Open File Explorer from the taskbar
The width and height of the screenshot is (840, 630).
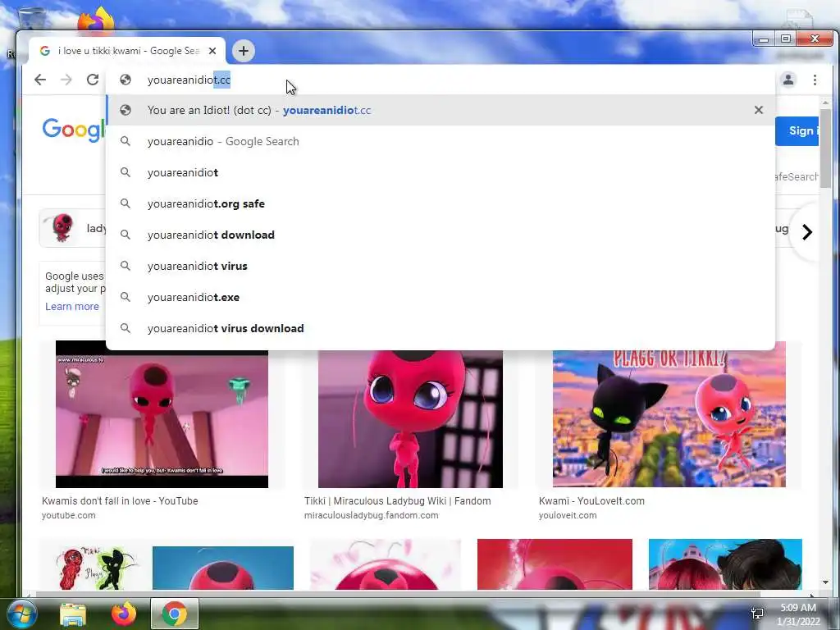pos(73,614)
